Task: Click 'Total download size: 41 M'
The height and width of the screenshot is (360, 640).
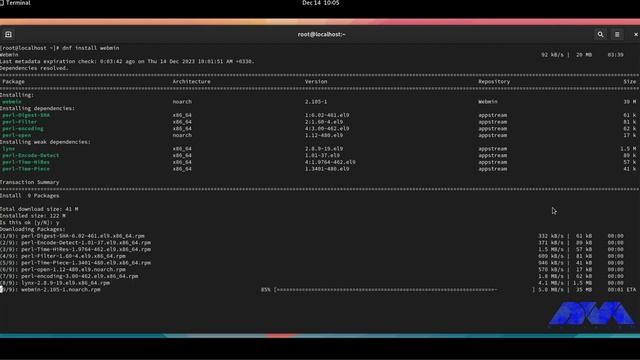Action: 39,209
